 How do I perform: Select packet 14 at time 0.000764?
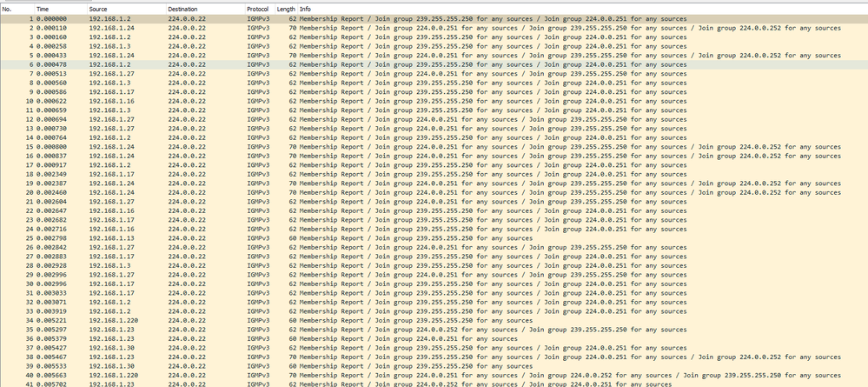pos(434,137)
